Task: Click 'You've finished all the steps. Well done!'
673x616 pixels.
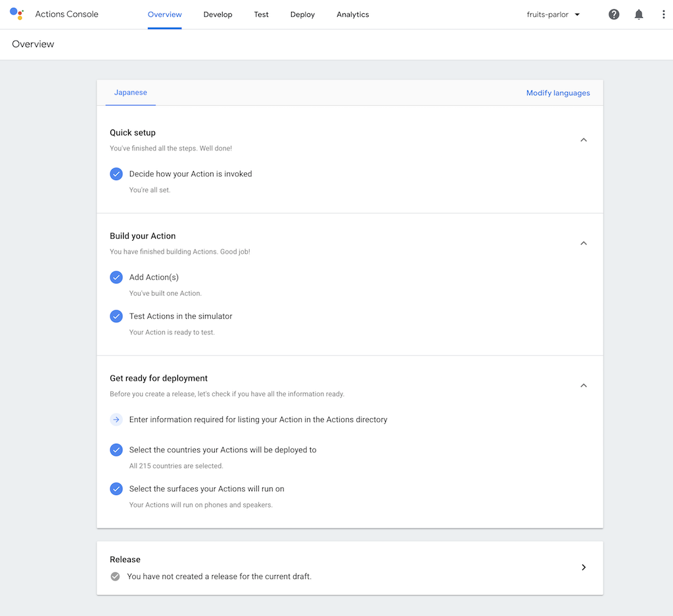Action: 171,148
